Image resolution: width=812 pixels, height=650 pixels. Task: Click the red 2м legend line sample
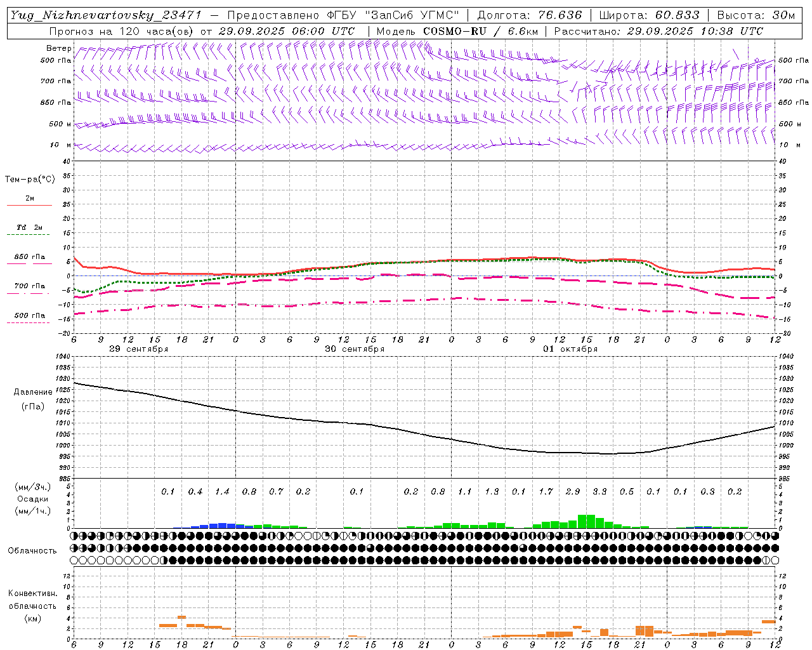[29, 205]
